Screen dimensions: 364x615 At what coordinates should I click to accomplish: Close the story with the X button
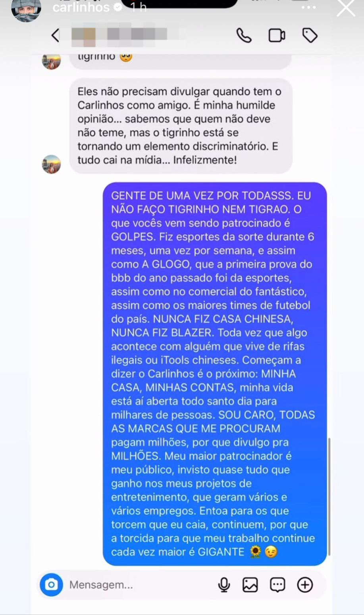click(x=346, y=8)
